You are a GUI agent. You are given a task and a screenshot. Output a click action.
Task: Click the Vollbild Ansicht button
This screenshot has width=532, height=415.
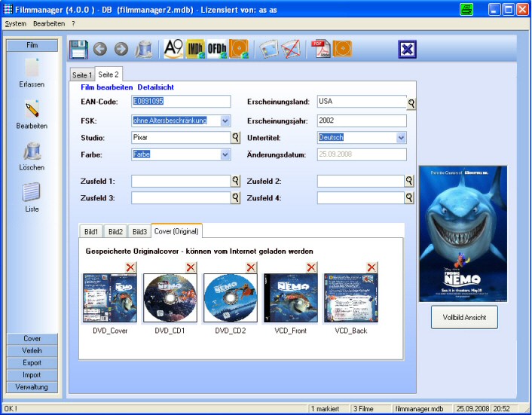464,317
